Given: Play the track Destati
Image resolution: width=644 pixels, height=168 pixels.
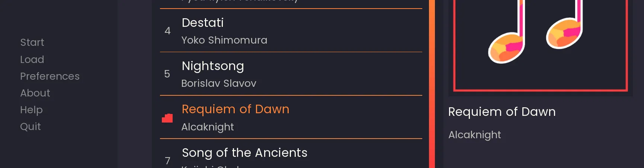Looking at the screenshot, I should pyautogui.click(x=203, y=23).
